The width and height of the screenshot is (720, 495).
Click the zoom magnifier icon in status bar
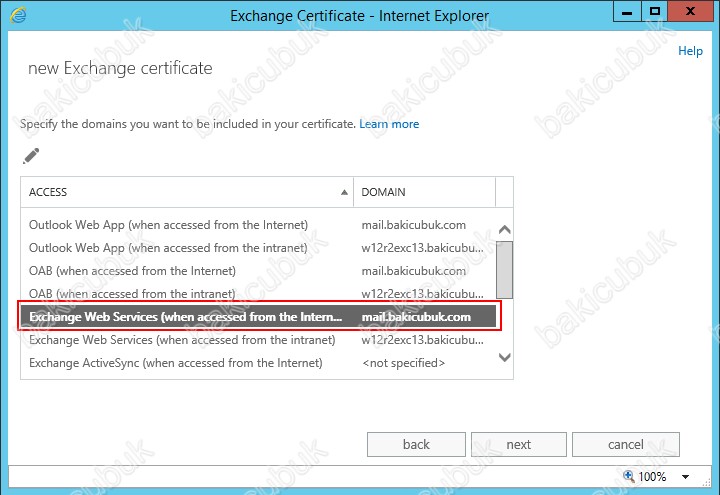coord(628,476)
